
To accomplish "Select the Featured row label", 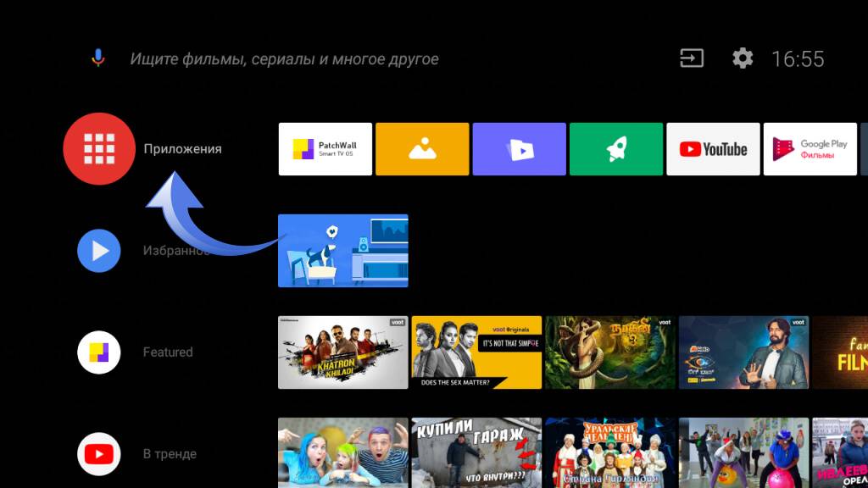I will point(168,352).
